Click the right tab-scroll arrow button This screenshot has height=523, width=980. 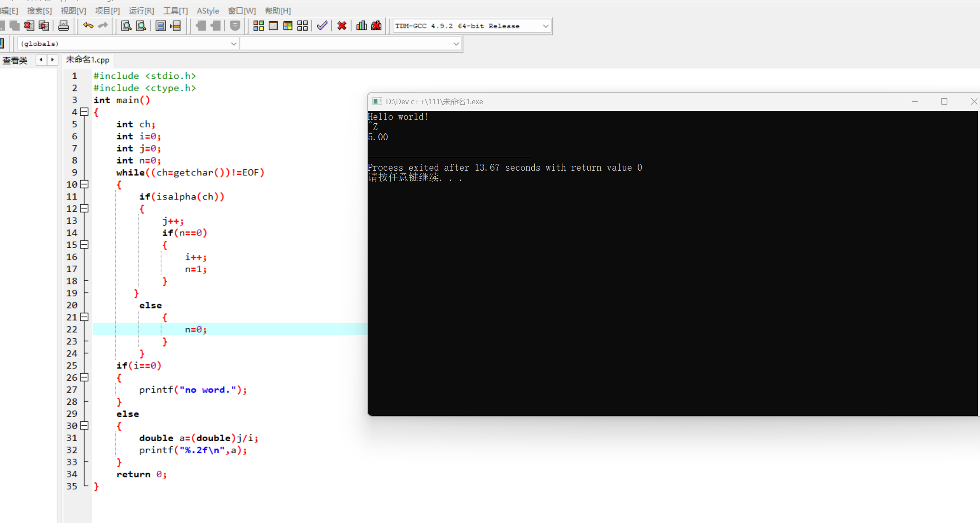tap(53, 60)
